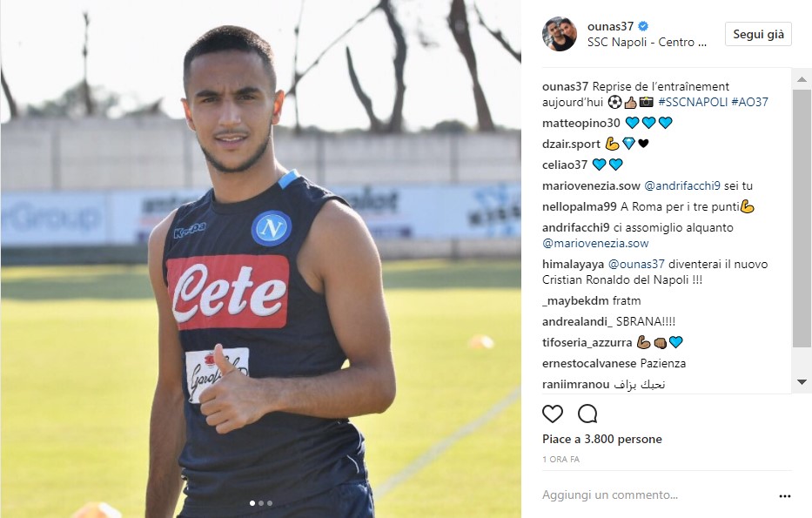Open SSC Napoli - Centro location link
The height and width of the screenshot is (518, 812).
(647, 43)
